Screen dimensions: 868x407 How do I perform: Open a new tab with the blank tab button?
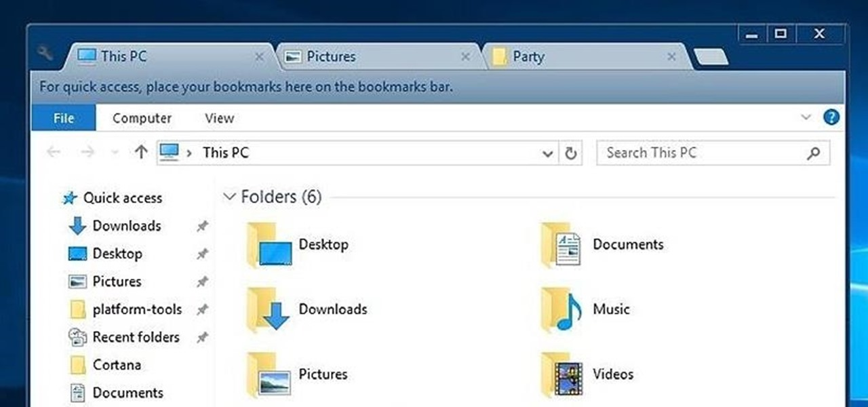click(710, 58)
